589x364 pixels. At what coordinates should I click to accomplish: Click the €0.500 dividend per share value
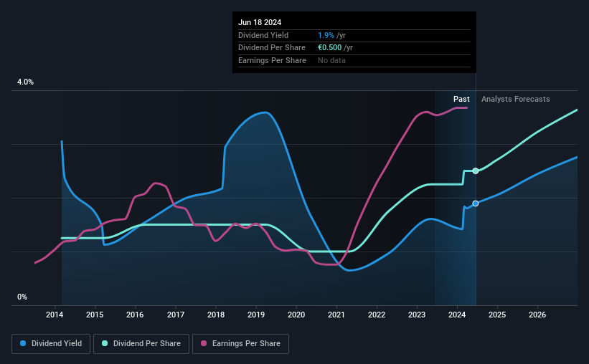[x=329, y=48]
